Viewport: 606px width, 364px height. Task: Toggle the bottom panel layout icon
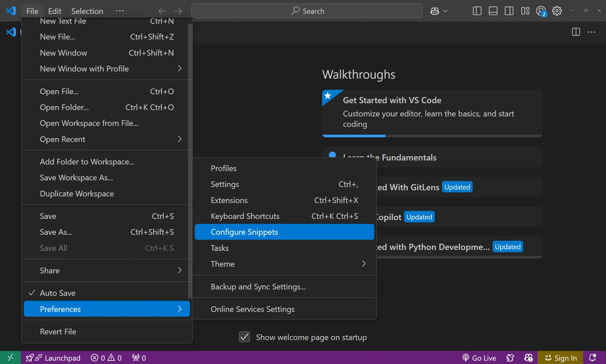point(493,11)
